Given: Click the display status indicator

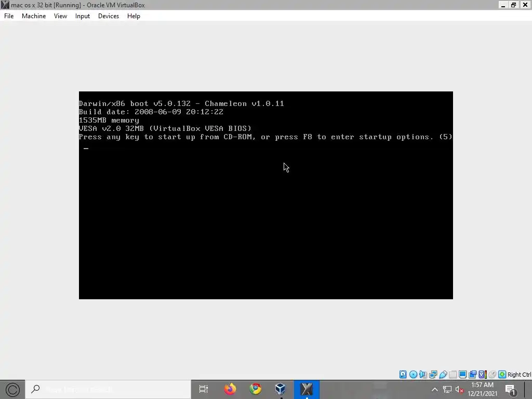Looking at the screenshot, I should coord(462,374).
